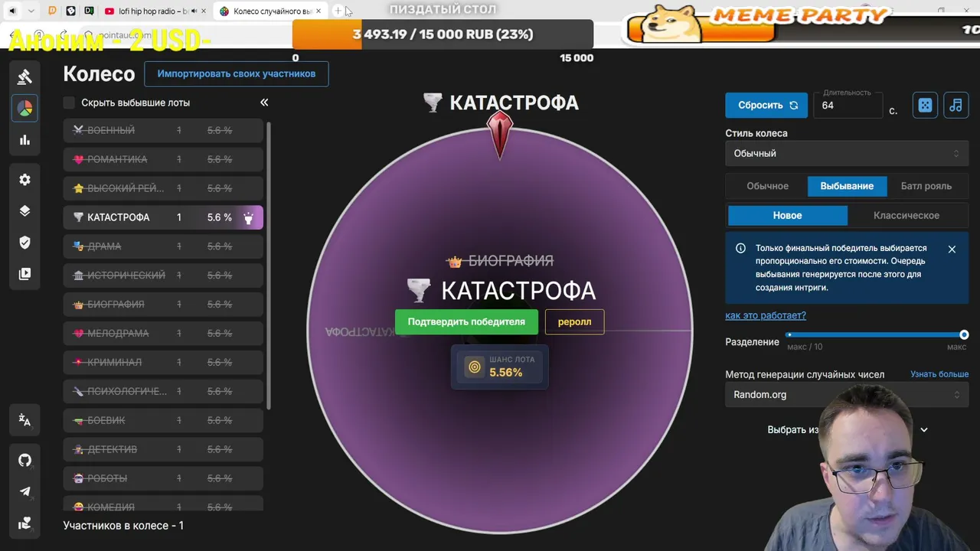Open the Узнать больше link
The height and width of the screenshot is (551, 980).
(x=939, y=374)
